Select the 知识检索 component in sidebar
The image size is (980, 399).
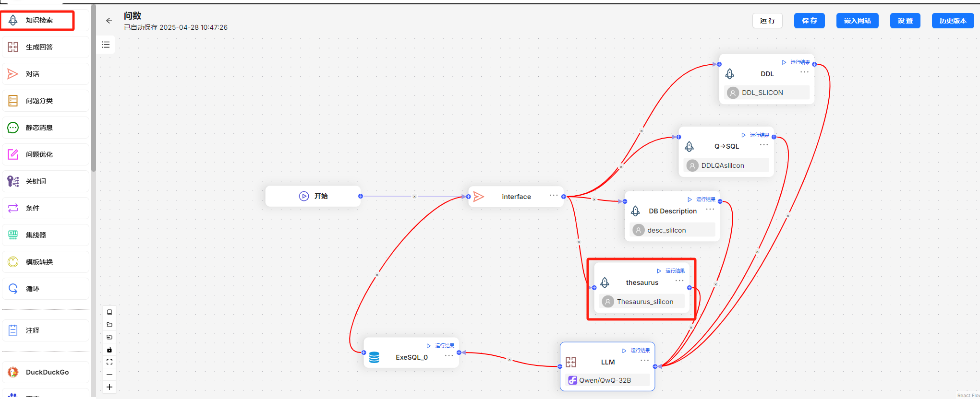tap(45, 20)
